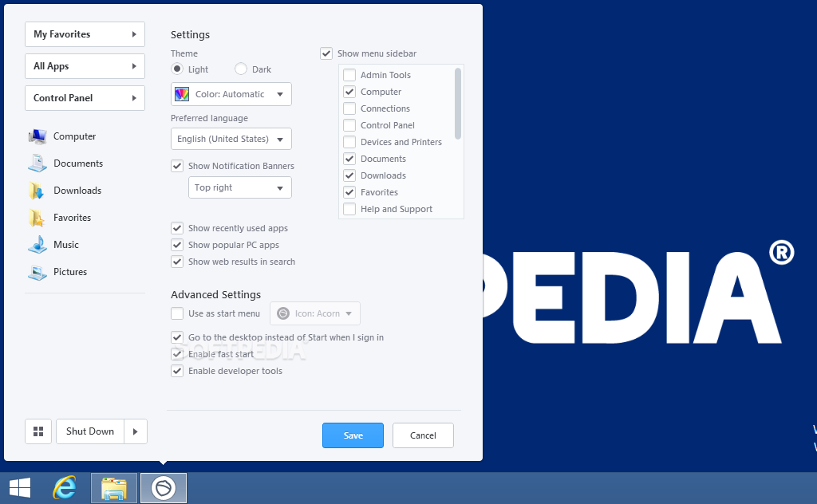
Task: Click the Acorn menu taskbar icon
Action: pyautogui.click(x=164, y=488)
